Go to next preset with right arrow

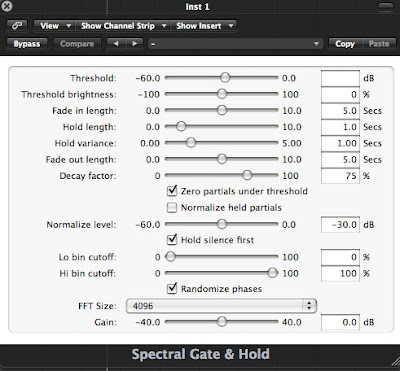[x=134, y=44]
